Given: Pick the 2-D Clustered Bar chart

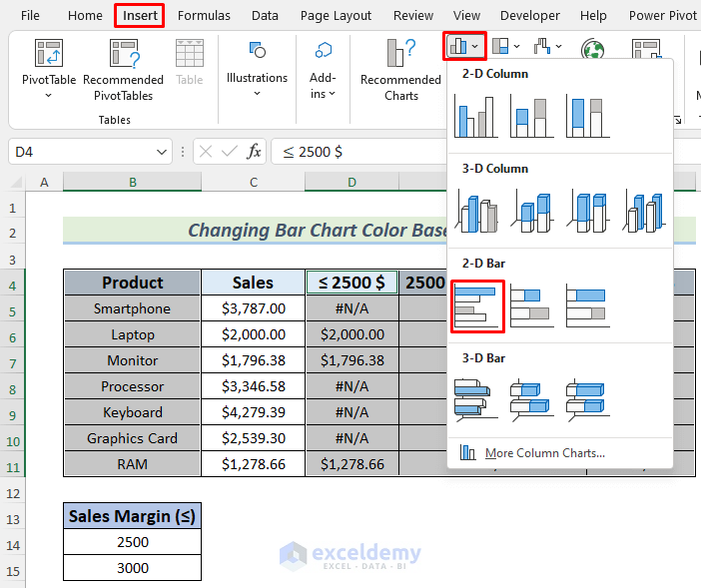Looking at the screenshot, I should coord(477,306).
